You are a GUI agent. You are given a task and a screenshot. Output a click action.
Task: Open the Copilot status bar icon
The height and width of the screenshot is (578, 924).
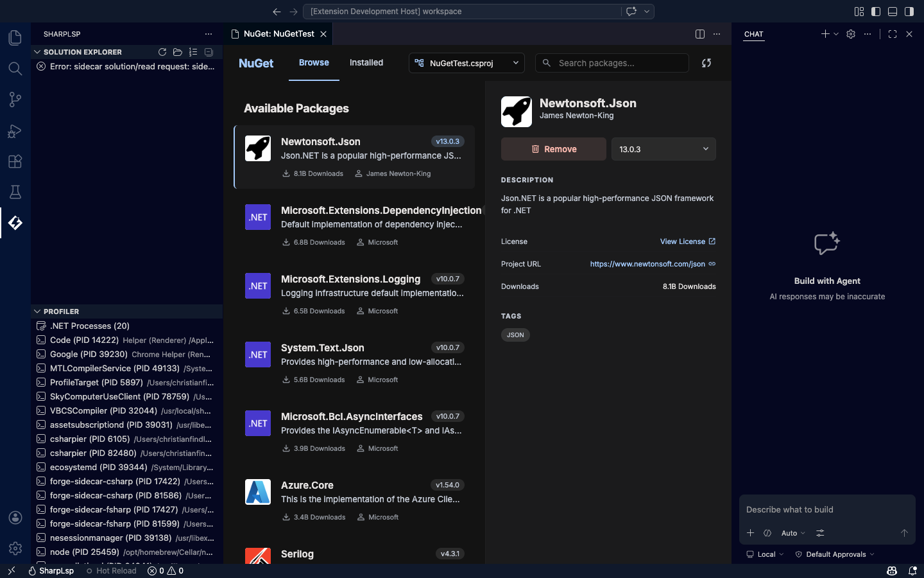click(892, 571)
